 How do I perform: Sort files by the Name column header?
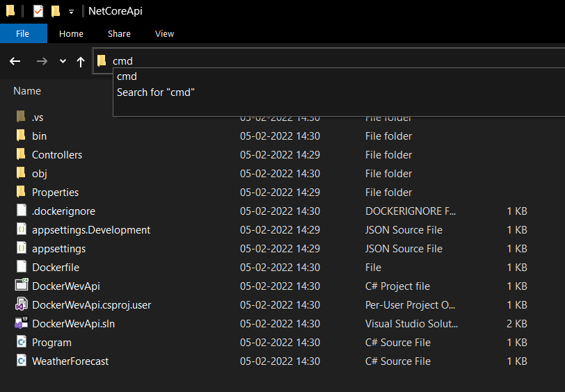click(27, 91)
